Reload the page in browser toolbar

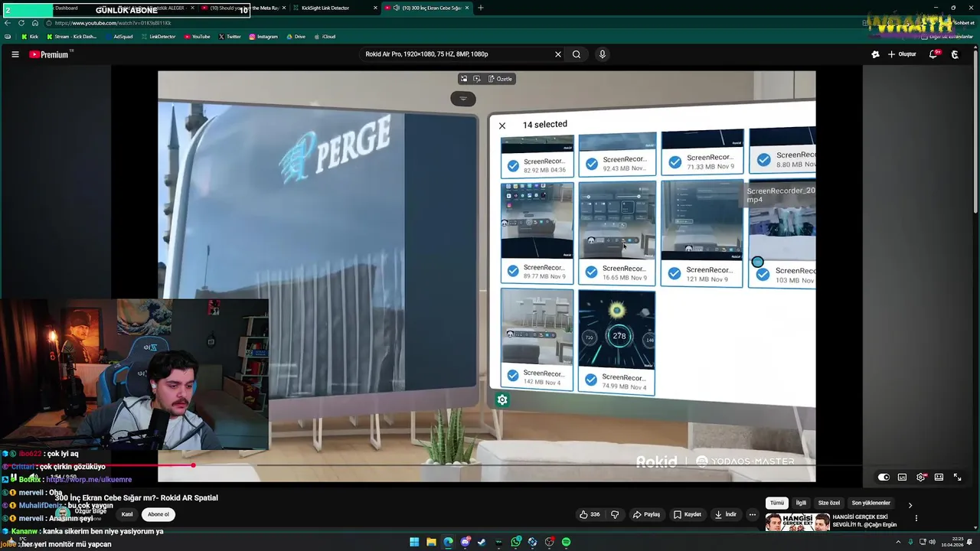21,23
